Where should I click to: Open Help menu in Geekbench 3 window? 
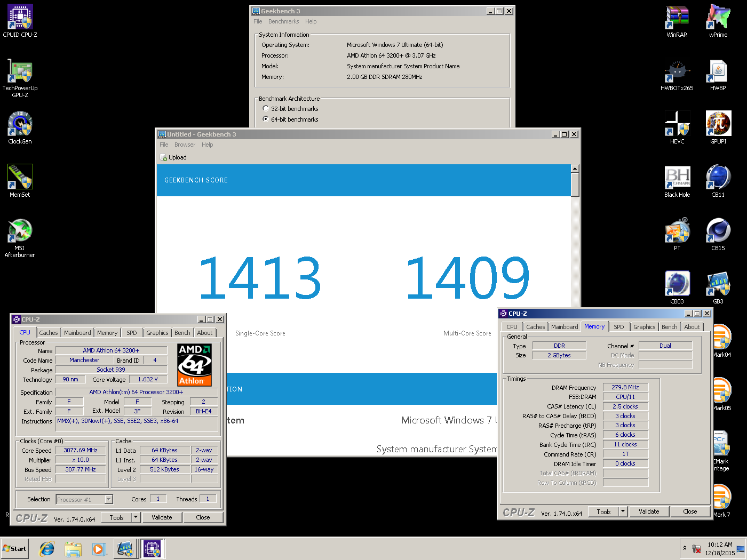311,21
